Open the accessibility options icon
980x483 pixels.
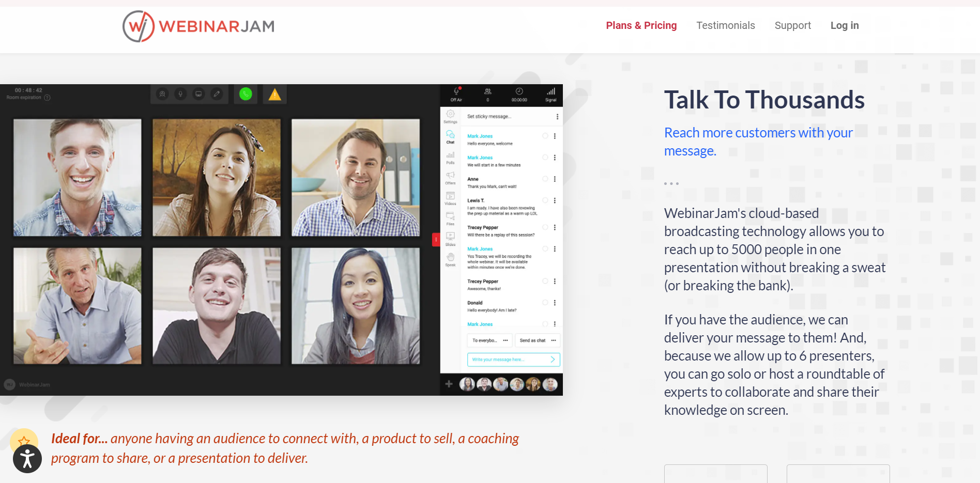(x=27, y=459)
